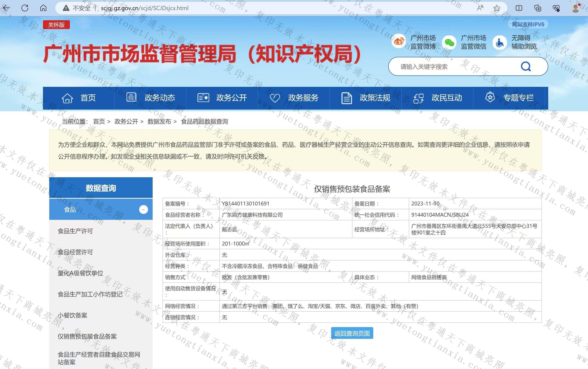Click the 政务服务 heart icon
Screen dimensions: 588x369
click(x=275, y=98)
